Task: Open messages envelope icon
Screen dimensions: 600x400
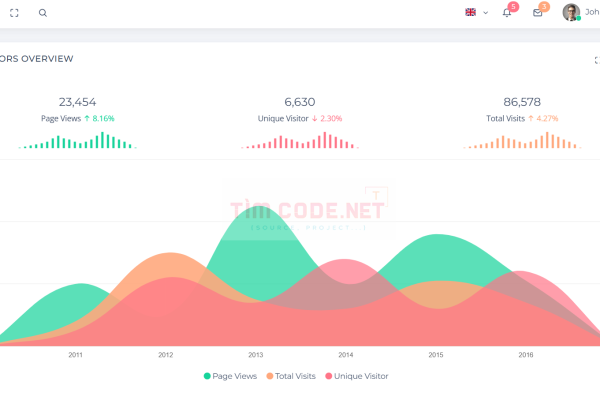Action: pyautogui.click(x=538, y=13)
